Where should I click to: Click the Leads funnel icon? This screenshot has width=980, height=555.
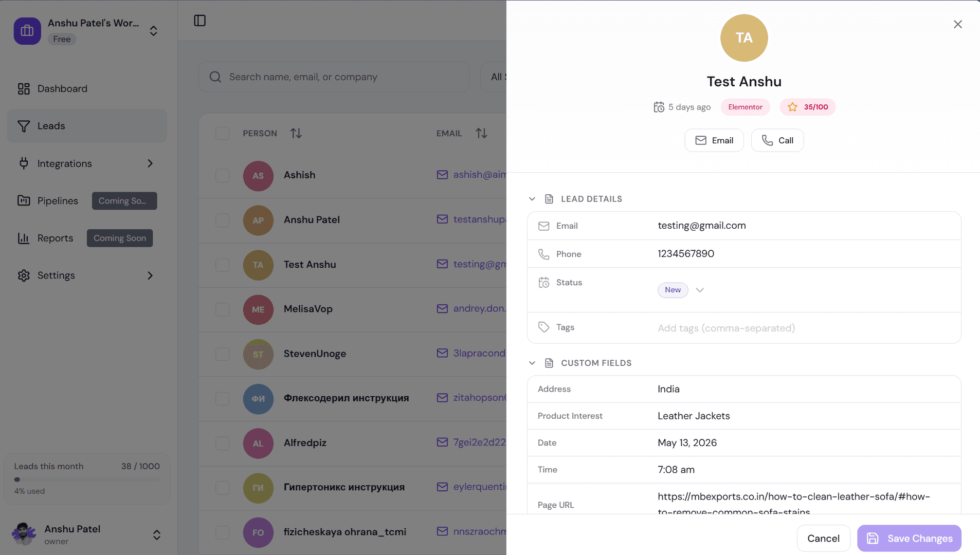point(24,126)
